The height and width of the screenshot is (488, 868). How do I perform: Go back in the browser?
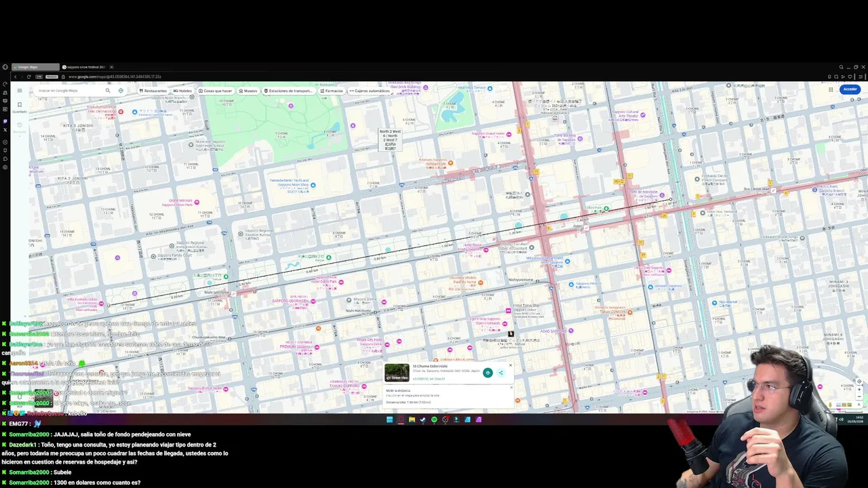pyautogui.click(x=15, y=77)
